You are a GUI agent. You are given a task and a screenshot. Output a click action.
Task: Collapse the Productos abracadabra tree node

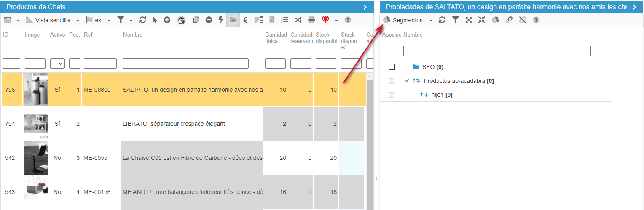407,81
